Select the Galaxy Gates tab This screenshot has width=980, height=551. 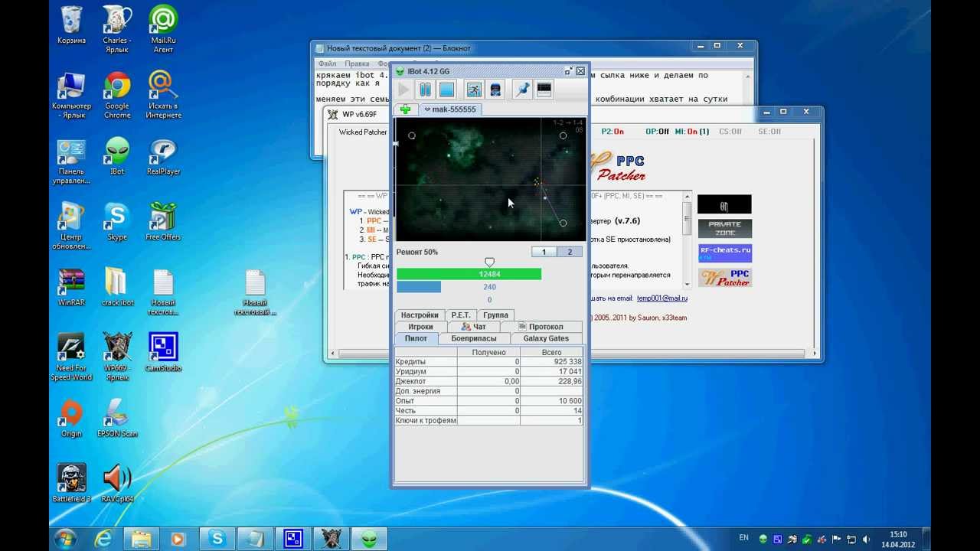click(x=546, y=338)
